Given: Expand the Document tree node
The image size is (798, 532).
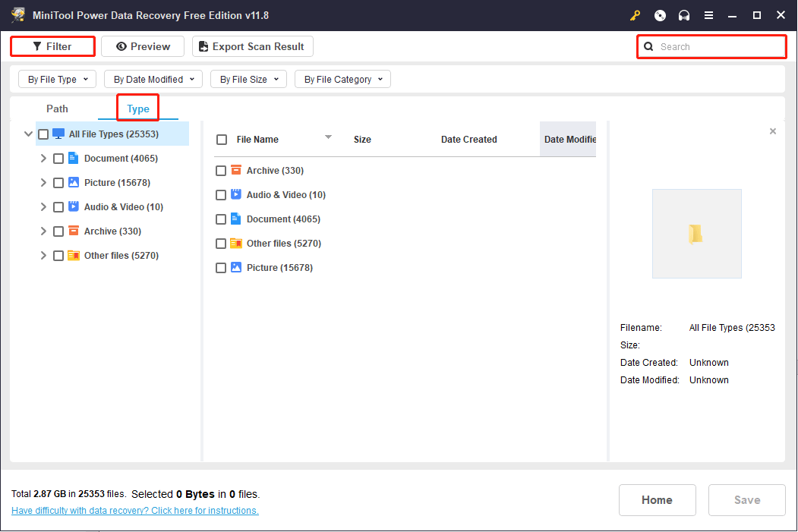Looking at the screenshot, I should point(43,159).
